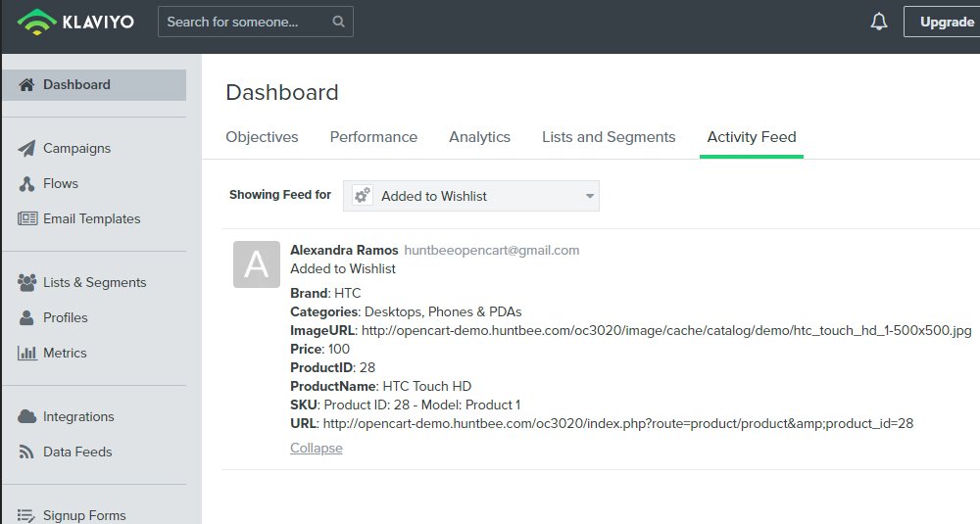This screenshot has width=980, height=524.
Task: Click 'Added to Wishlist' event text
Action: [x=343, y=268]
